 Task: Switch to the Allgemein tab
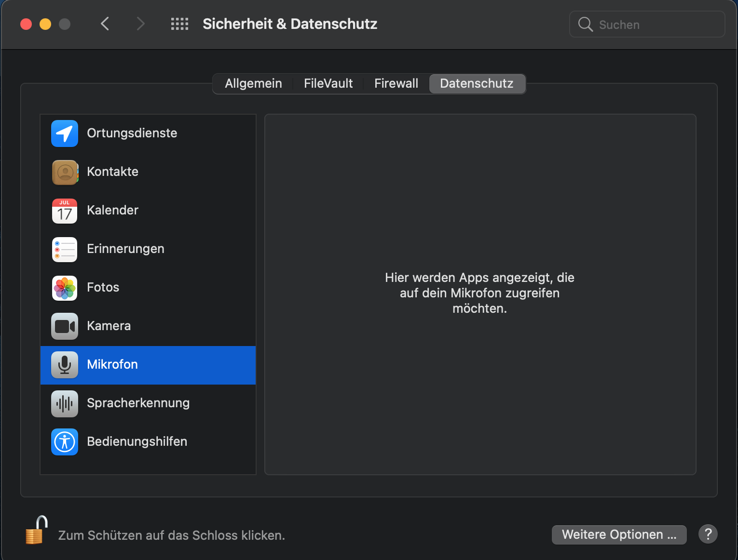tap(253, 83)
